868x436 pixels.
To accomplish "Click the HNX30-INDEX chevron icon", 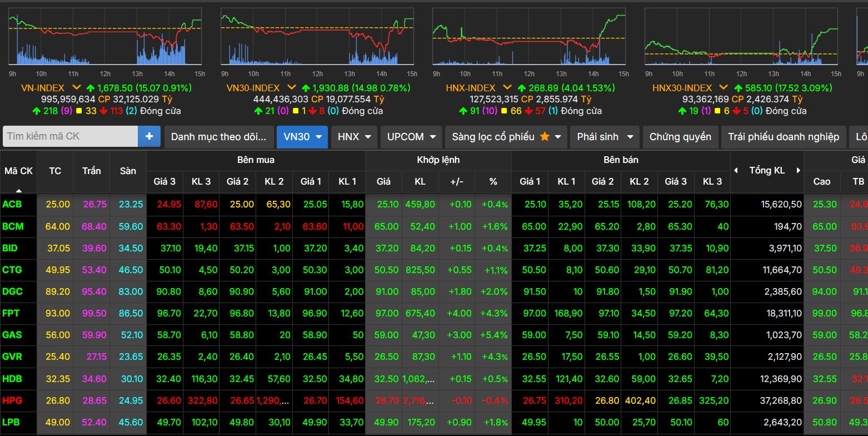I will [723, 88].
